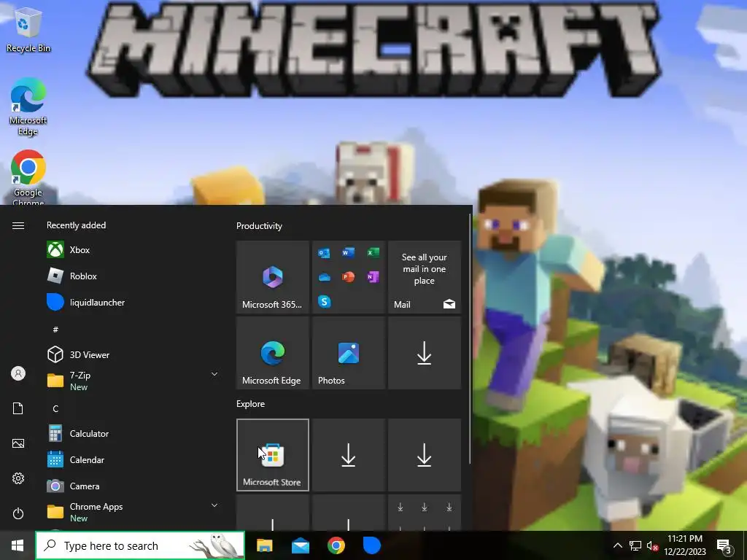This screenshot has width=747, height=560.
Task: Click the download tile next to Photos
Action: tap(425, 353)
